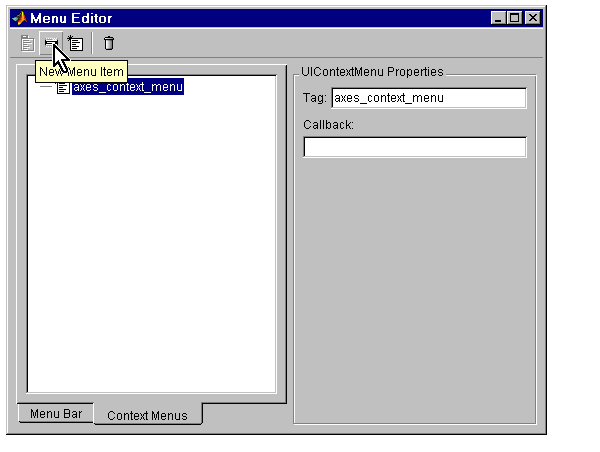
Task: Click the UIContextMenu Properties panel heading
Action: pyautogui.click(x=372, y=72)
